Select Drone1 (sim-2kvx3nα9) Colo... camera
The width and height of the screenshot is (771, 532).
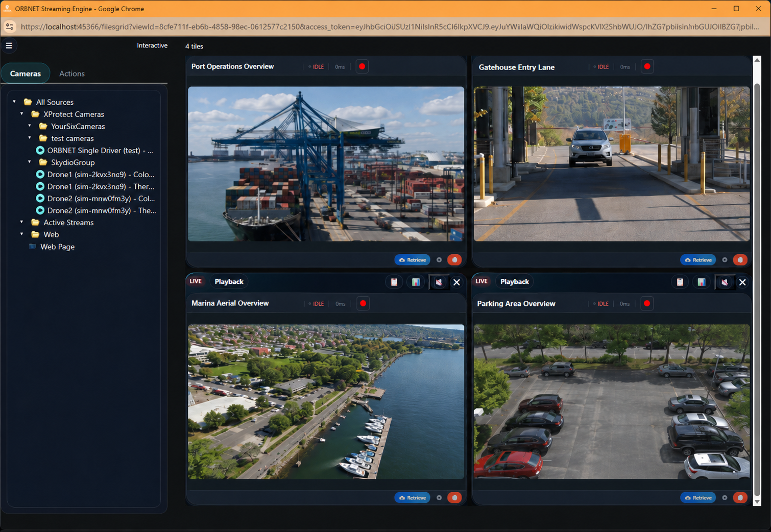95,174
